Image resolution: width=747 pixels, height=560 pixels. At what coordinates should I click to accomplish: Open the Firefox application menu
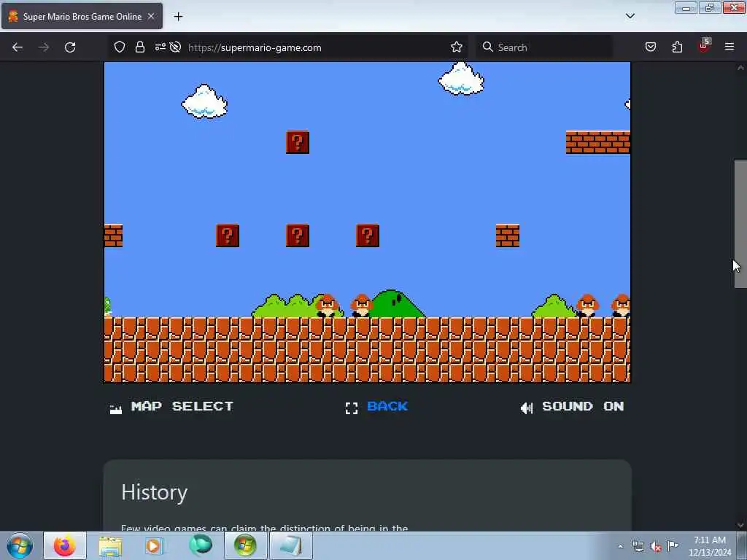click(x=729, y=47)
